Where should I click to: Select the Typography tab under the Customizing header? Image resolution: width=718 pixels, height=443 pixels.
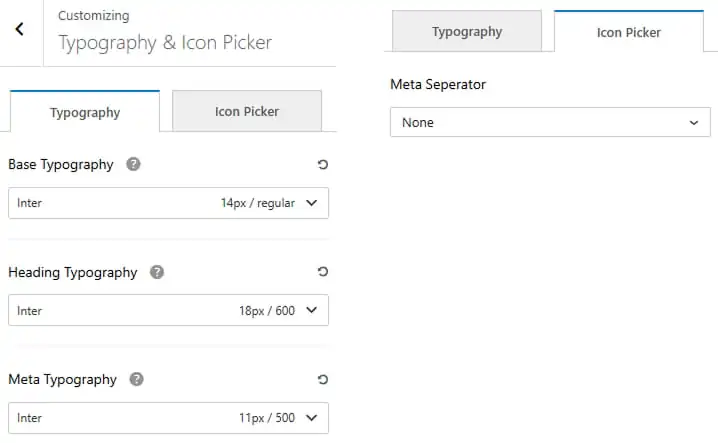[85, 111]
